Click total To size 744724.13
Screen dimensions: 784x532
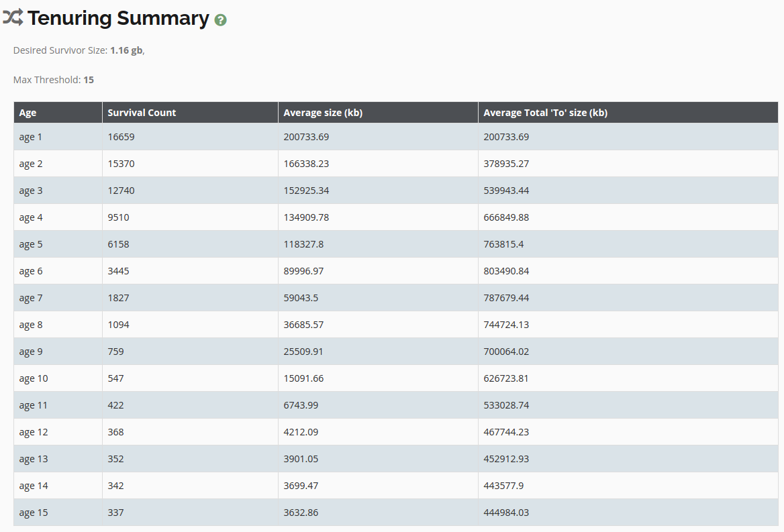506,325
